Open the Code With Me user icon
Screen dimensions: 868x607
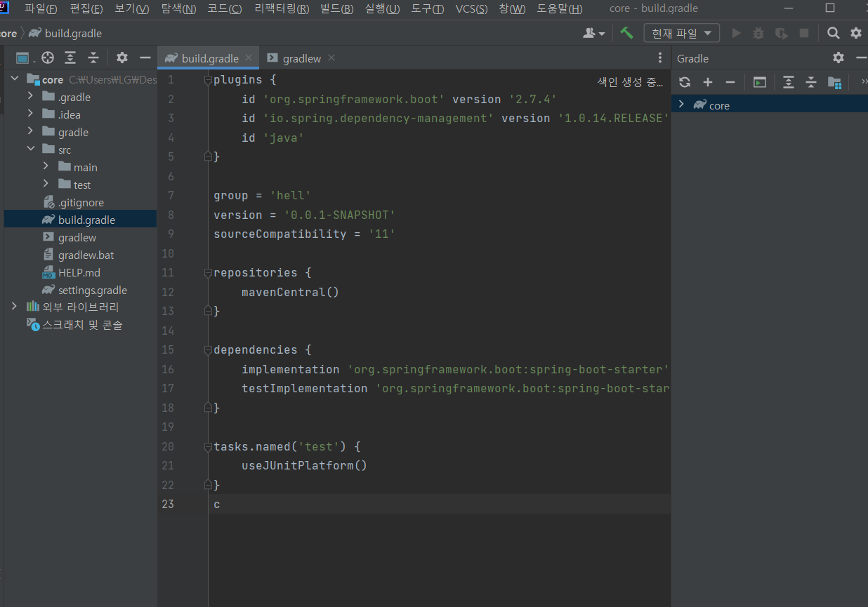click(593, 33)
